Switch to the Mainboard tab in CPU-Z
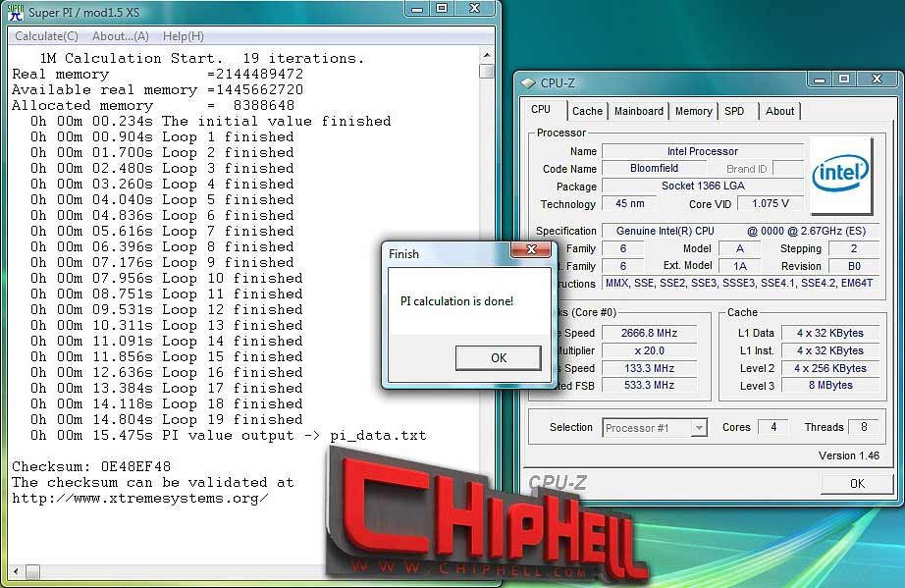Screen dimensions: 905x588 [639, 111]
